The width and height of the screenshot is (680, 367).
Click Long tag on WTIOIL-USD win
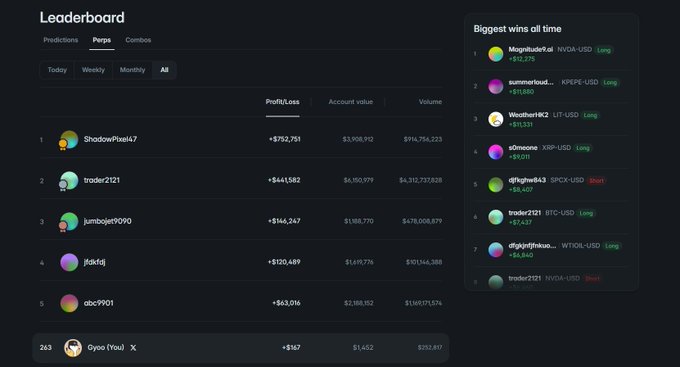pos(612,246)
